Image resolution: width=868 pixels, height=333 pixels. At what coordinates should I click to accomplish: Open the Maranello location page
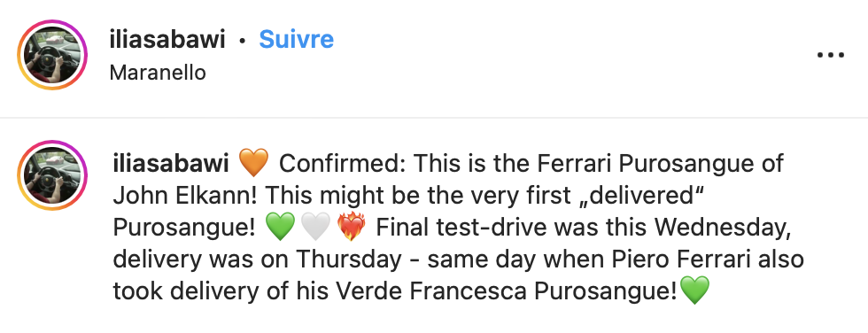pyautogui.click(x=158, y=73)
